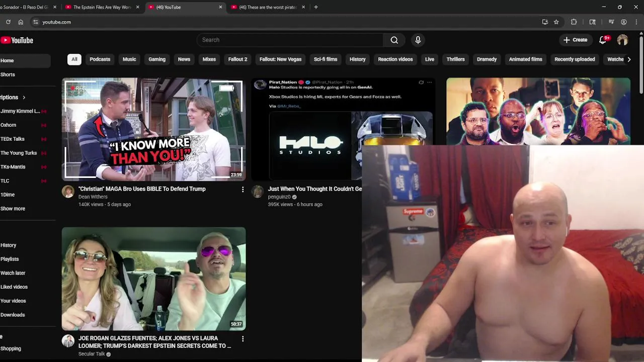
Task: Open Chrome three-dot menu
Action: (x=636, y=22)
